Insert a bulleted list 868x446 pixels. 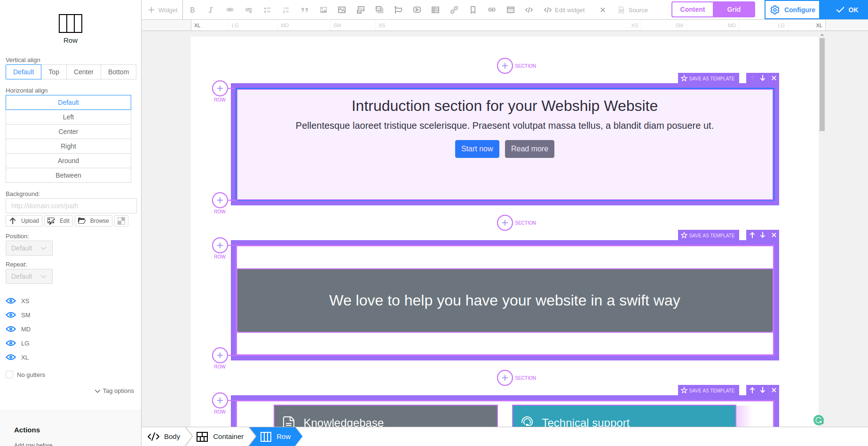(x=267, y=10)
